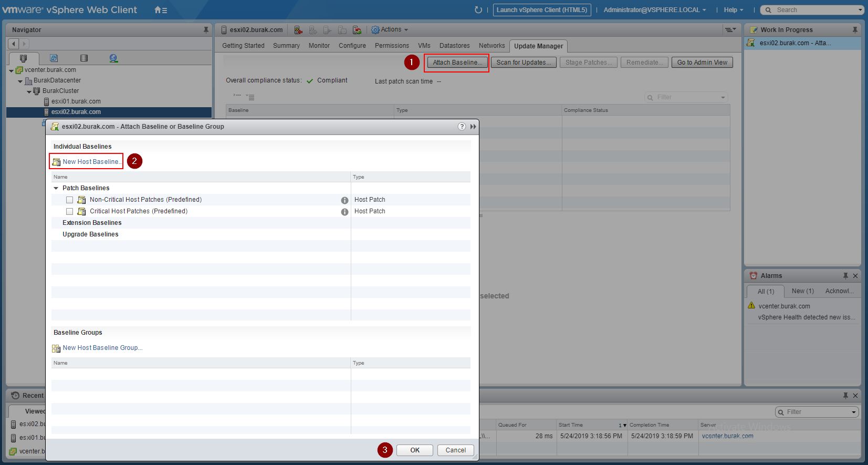Switch to the Configure tab
The width and height of the screenshot is (868, 465).
[x=352, y=46]
